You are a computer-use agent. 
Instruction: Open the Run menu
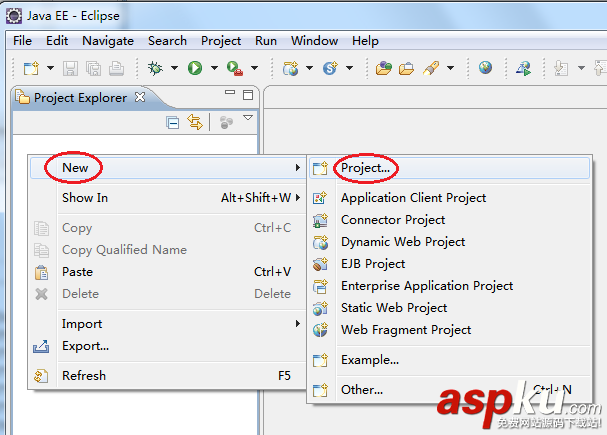266,41
